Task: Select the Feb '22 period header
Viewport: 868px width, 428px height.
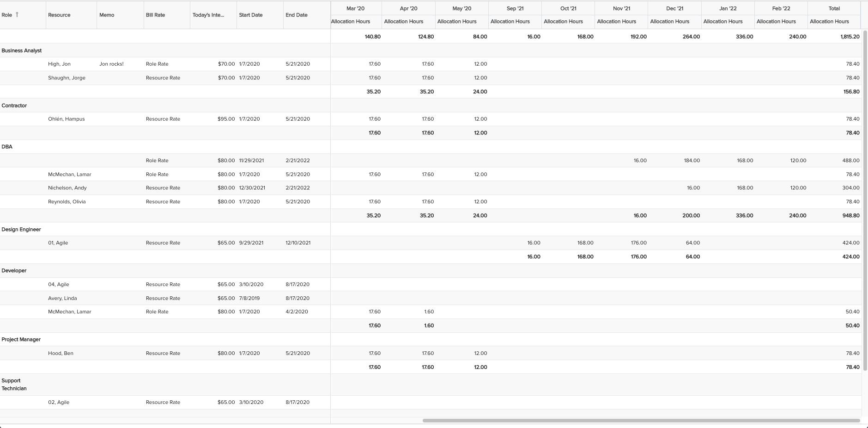Action: (781, 8)
